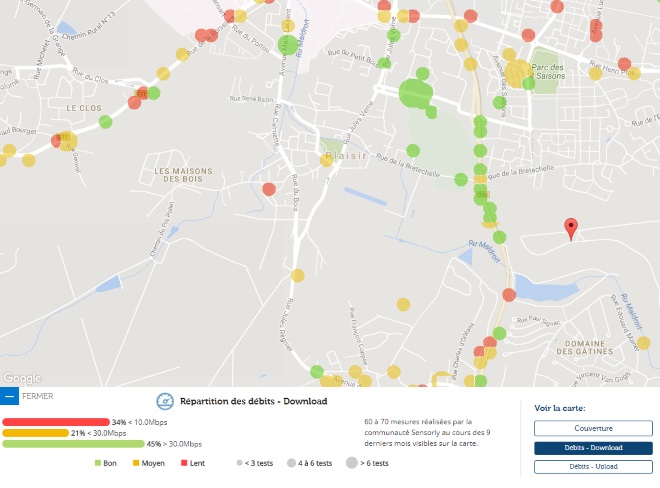The height and width of the screenshot is (488, 660).
Task: Click the yellow dot near Rue Edouard Manet
Action: pyautogui.click(x=644, y=343)
